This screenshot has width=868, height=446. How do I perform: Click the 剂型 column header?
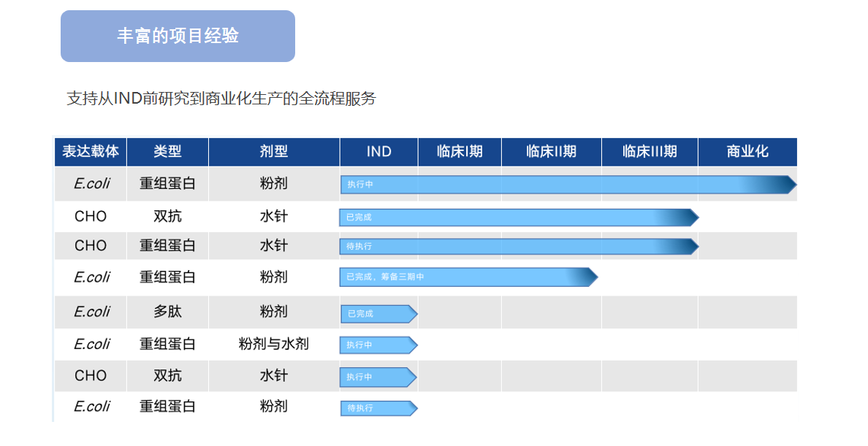pos(273,152)
